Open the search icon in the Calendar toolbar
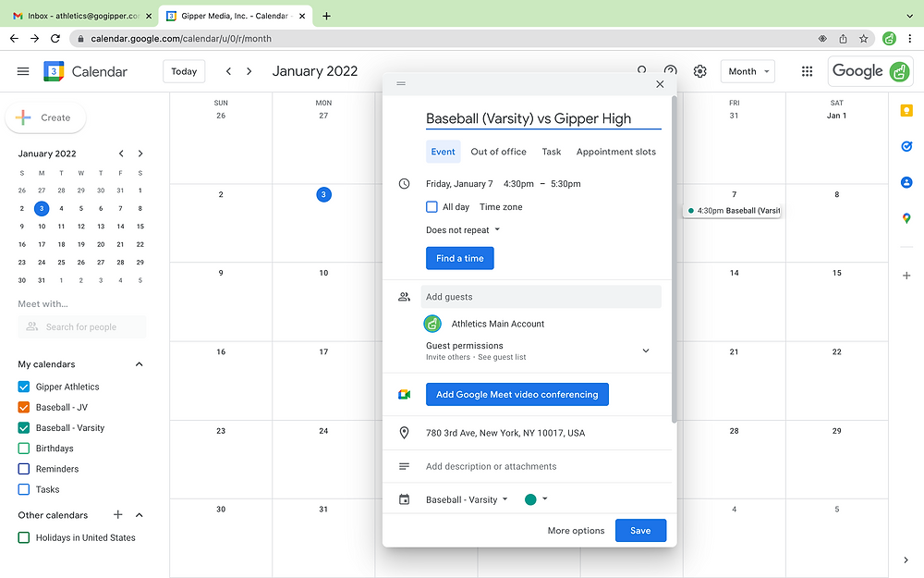 (641, 71)
